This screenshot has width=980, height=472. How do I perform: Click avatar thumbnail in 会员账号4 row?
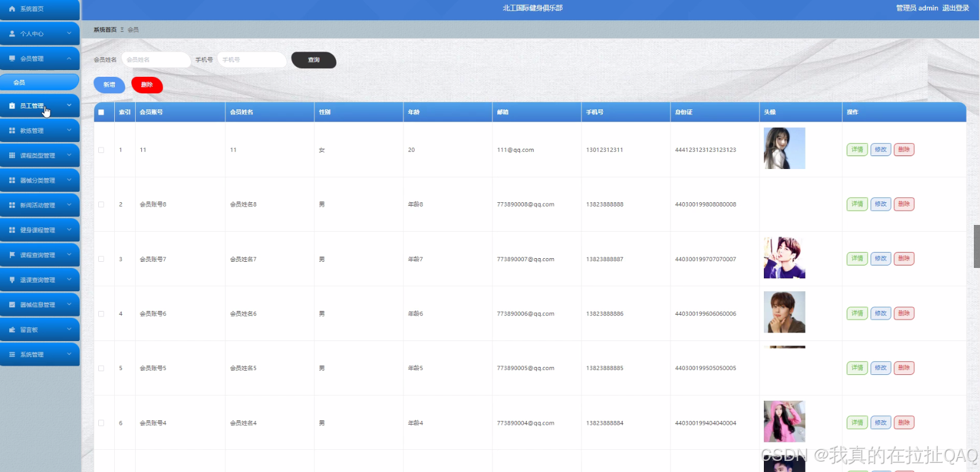click(784, 422)
